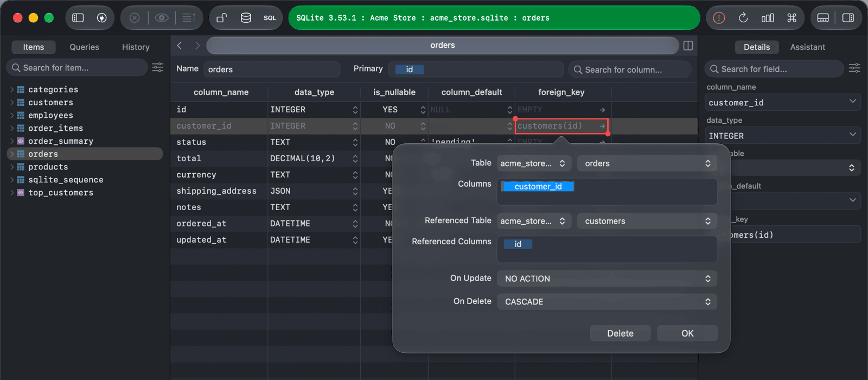Go forward with the right chevron
Screen dimensions: 868x380
pos(197,46)
